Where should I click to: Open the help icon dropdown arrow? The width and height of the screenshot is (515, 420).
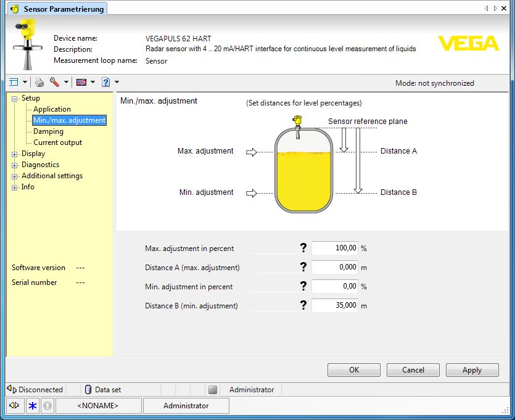click(117, 82)
